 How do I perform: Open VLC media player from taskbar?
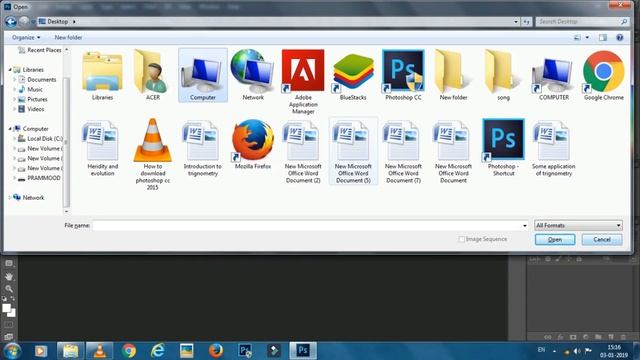100,351
